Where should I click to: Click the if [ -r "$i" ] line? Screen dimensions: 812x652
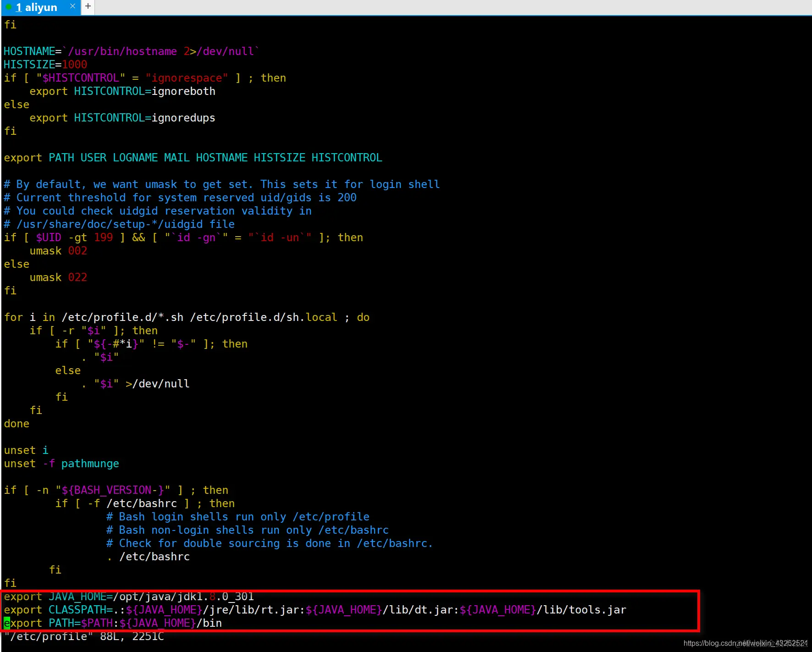pos(94,331)
